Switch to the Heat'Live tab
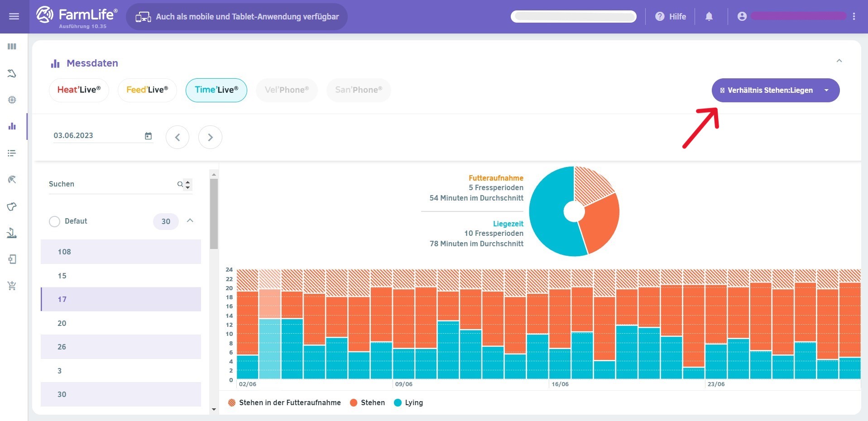868x421 pixels. (x=79, y=90)
